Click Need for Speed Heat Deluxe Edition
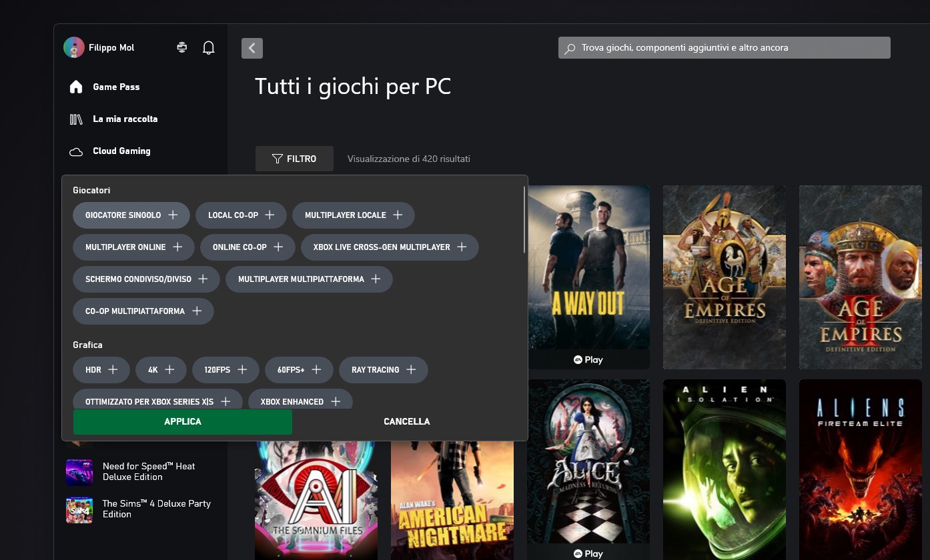 click(149, 471)
